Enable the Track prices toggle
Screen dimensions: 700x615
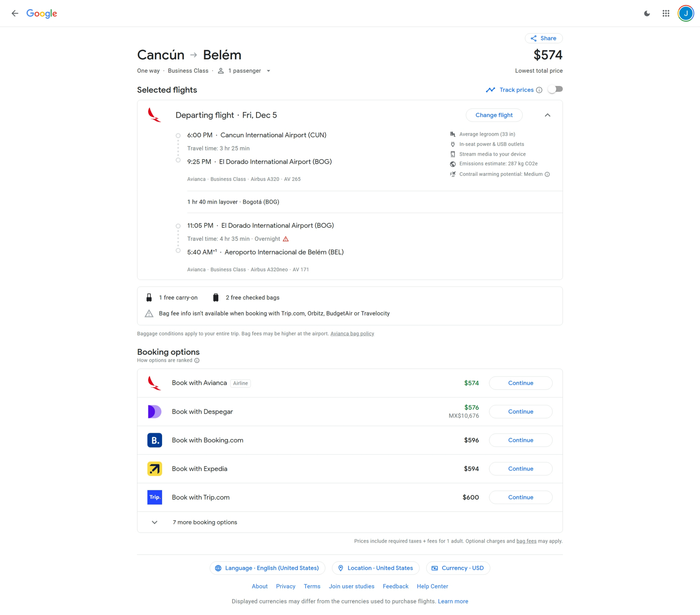(555, 89)
